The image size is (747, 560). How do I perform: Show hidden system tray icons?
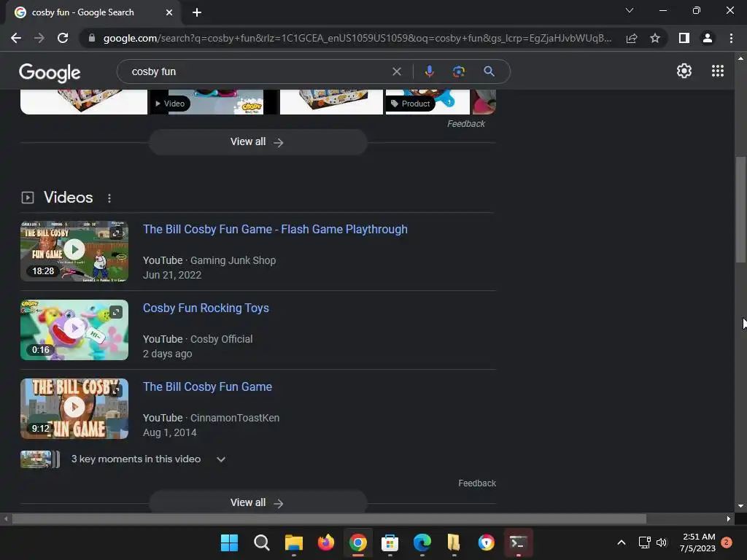tap(622, 542)
